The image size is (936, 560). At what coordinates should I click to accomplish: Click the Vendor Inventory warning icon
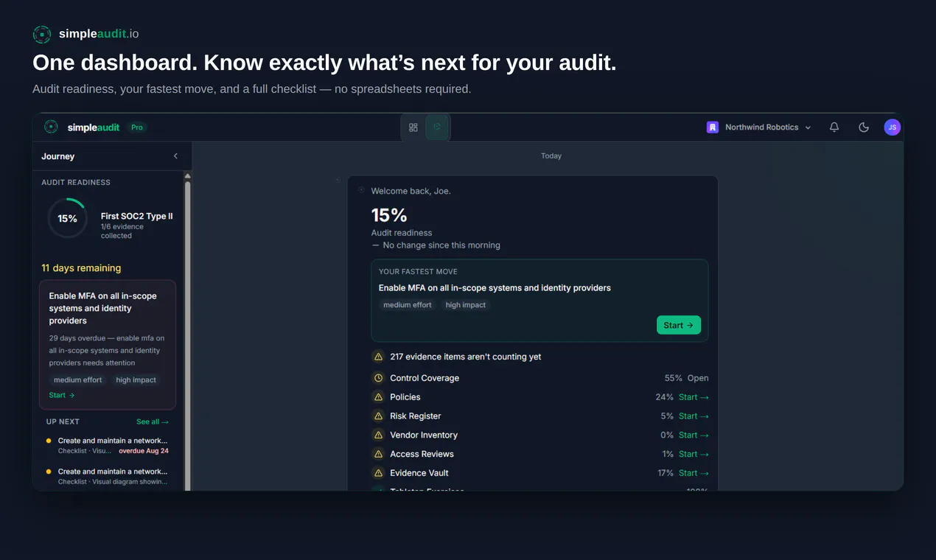378,435
